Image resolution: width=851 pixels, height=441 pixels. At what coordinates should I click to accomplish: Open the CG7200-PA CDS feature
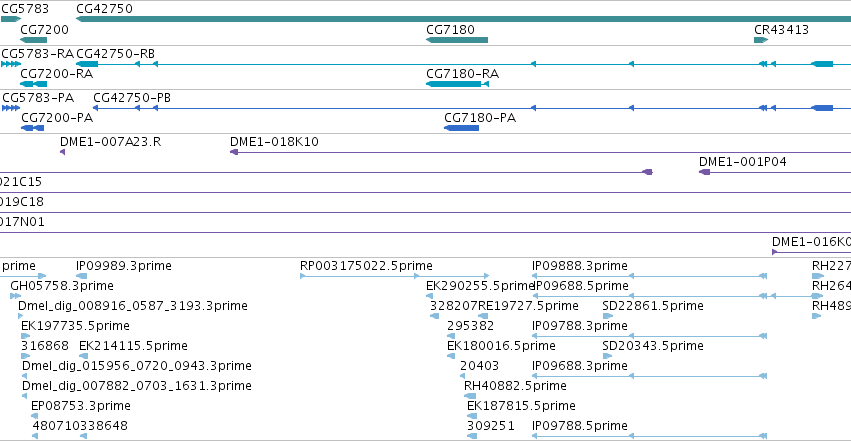[x=33, y=127]
